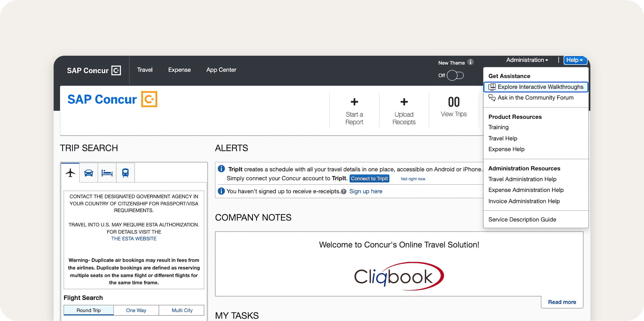
Task: Select the Round Trip flight option
Action: point(88,310)
